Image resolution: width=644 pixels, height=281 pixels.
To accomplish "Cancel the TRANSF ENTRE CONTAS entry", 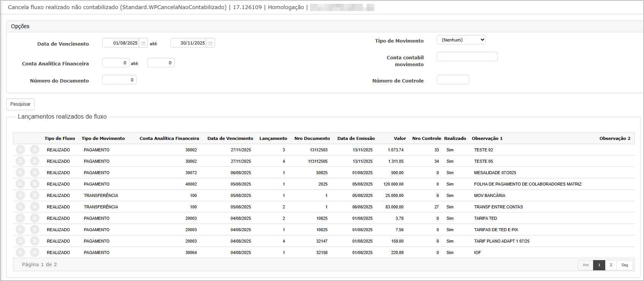I will click(35, 207).
